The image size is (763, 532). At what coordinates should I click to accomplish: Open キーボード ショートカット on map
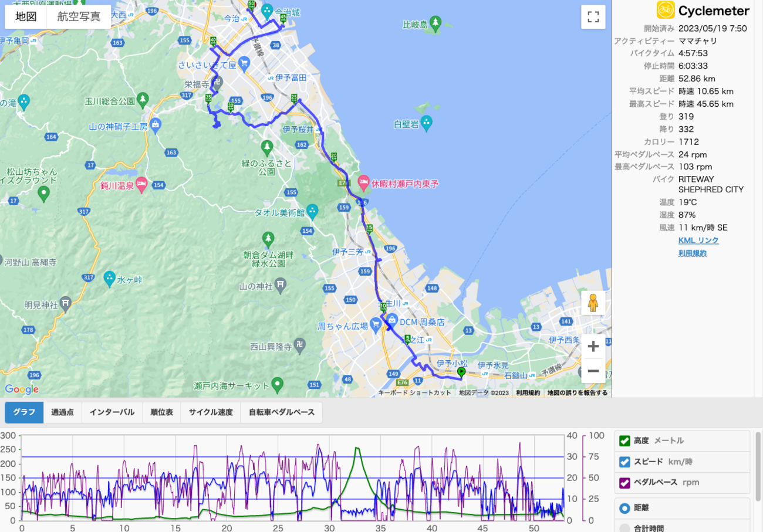click(x=414, y=393)
